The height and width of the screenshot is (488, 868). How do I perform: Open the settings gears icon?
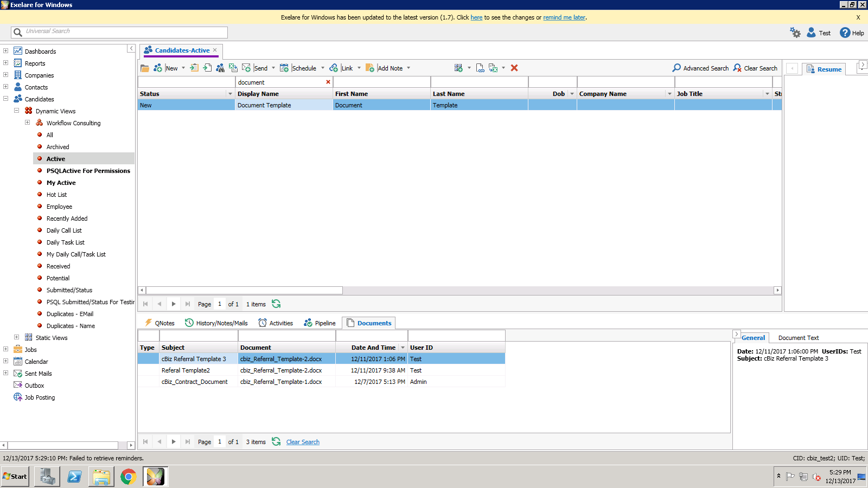tap(795, 33)
